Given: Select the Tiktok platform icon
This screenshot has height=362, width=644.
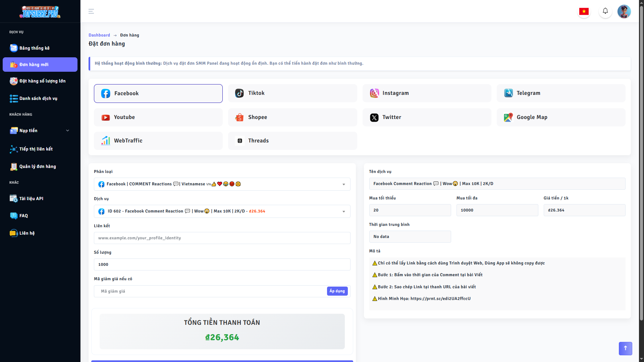Looking at the screenshot, I should (x=239, y=93).
